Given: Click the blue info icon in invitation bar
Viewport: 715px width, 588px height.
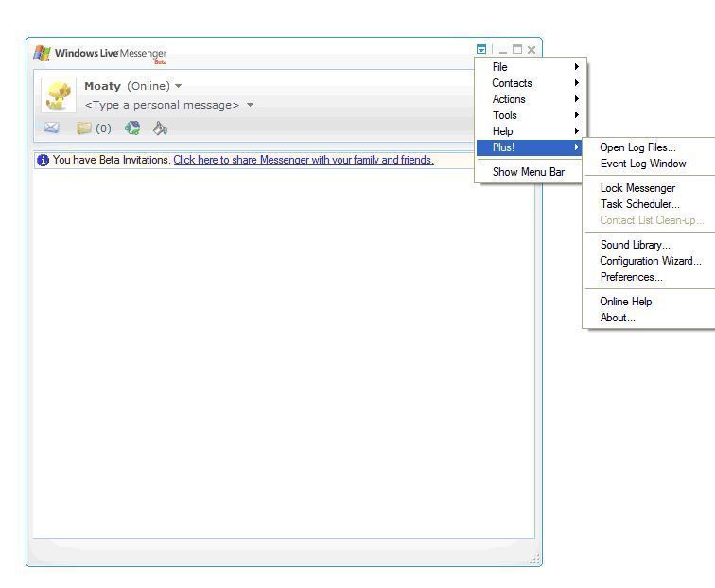Looking at the screenshot, I should 43,160.
